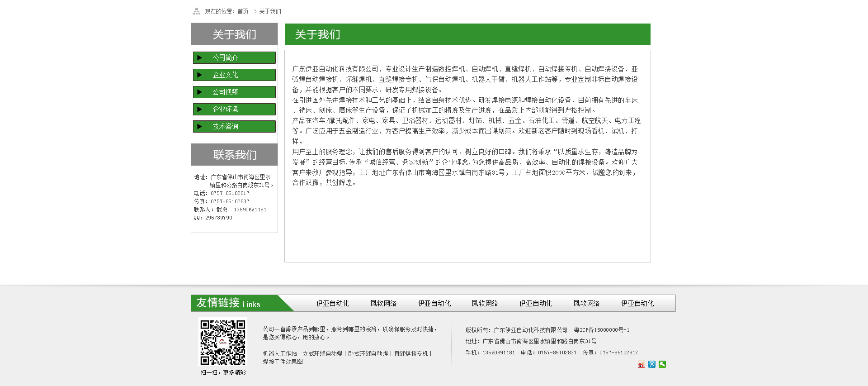Open the 焊接工件效果图 footer link
This screenshot has width=868, height=386.
pos(283,362)
